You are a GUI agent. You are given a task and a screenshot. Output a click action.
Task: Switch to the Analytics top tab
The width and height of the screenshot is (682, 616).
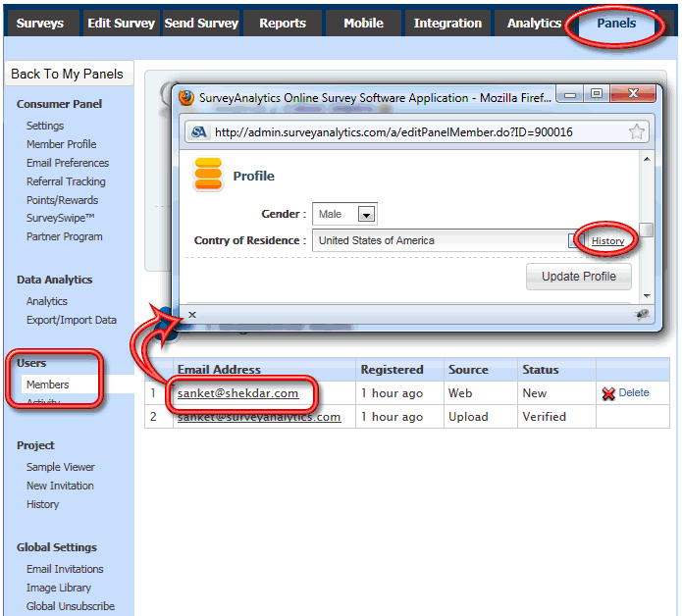click(x=534, y=23)
